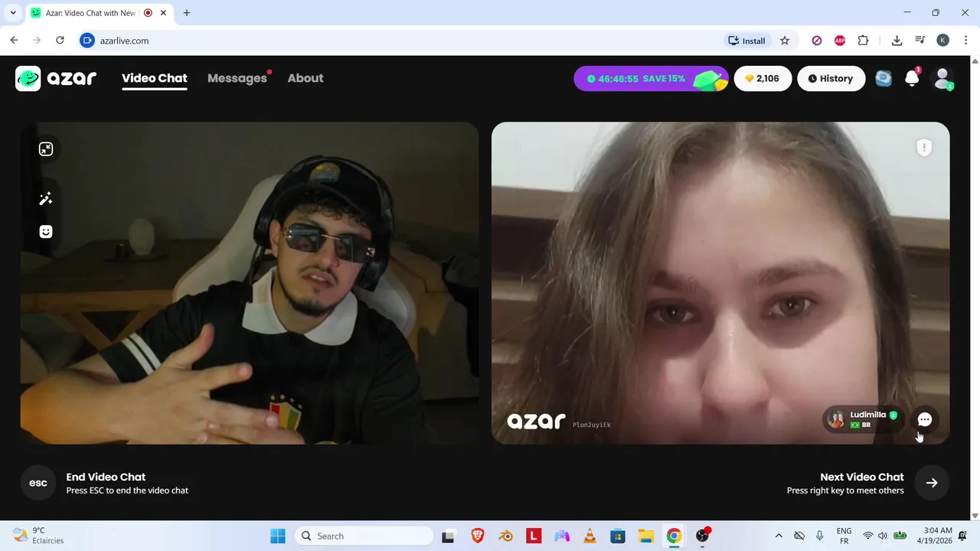Image resolution: width=980 pixels, height=551 pixels.
Task: Open the Chrome three-dot menu
Action: (965, 41)
